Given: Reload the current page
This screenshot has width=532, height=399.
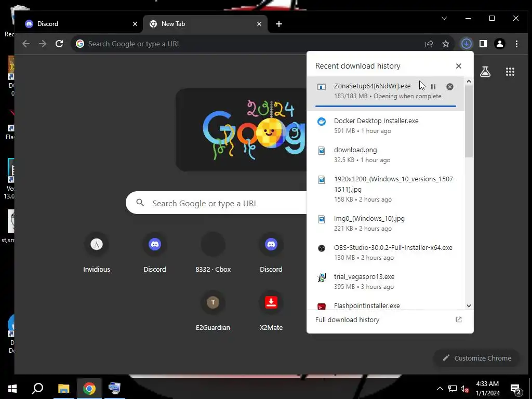Looking at the screenshot, I should coord(59,44).
